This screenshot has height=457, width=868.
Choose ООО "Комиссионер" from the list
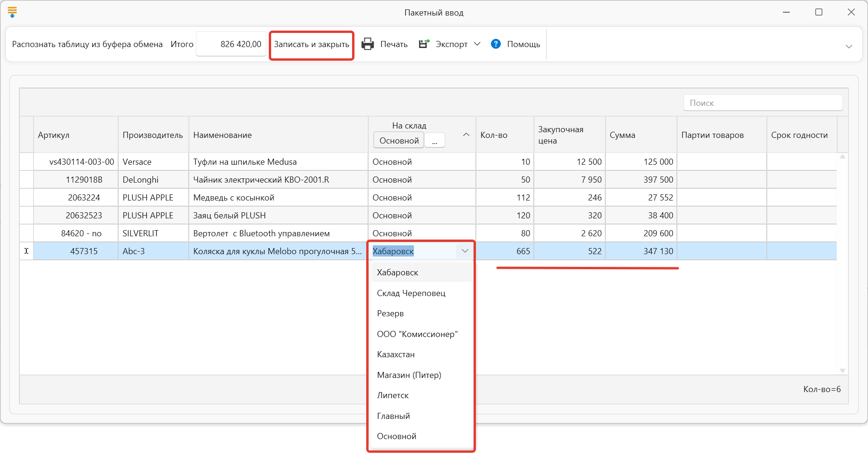click(421, 334)
